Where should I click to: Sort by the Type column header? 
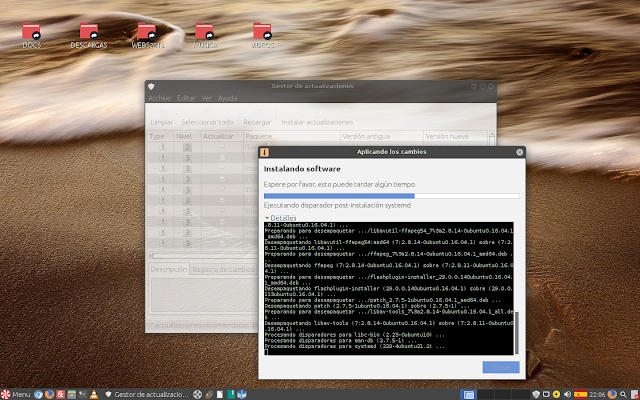(x=159, y=136)
